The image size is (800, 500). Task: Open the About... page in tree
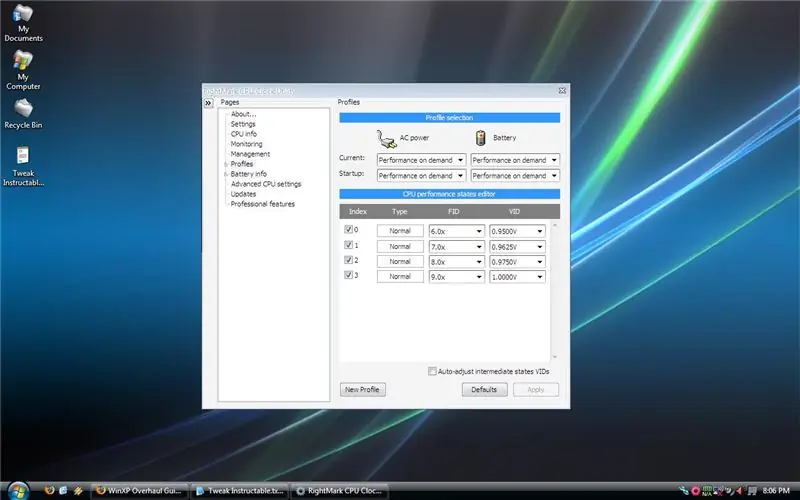[x=243, y=114]
